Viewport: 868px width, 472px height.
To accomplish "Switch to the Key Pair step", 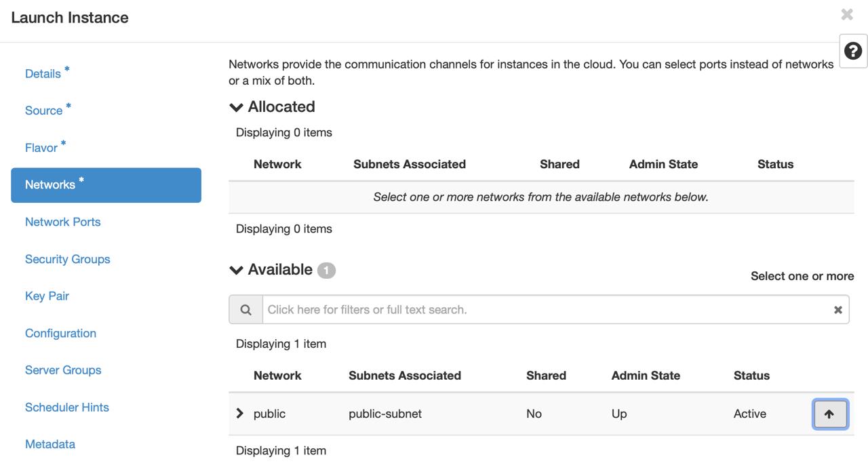I will tap(46, 296).
